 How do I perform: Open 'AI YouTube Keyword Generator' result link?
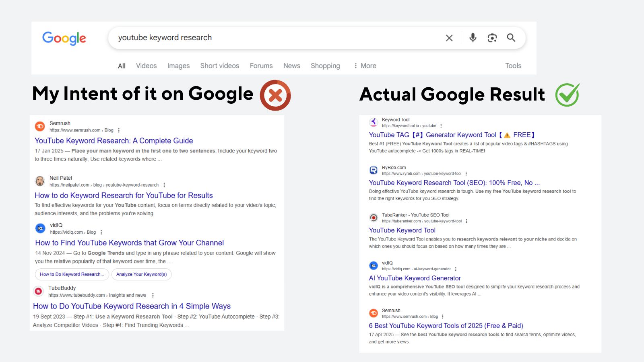(x=415, y=278)
